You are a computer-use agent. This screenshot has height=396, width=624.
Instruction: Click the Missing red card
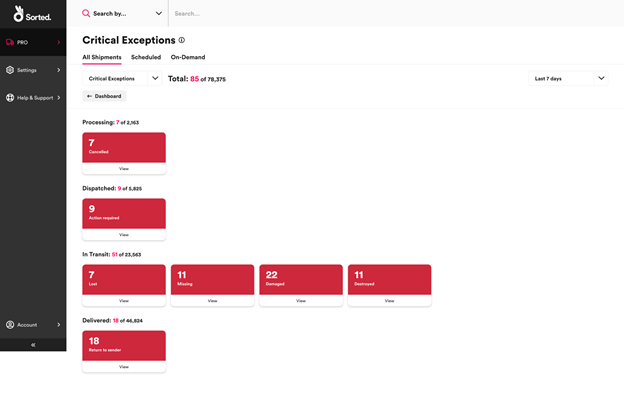[x=213, y=280]
